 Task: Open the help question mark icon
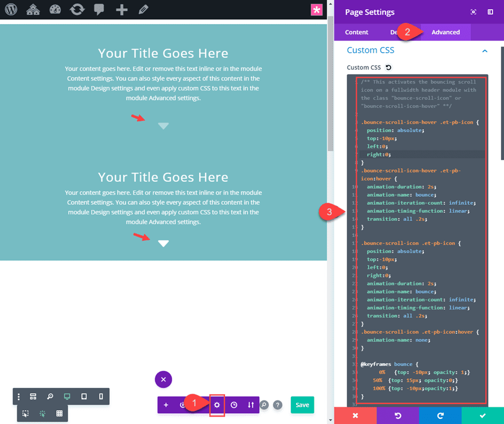[x=278, y=405]
